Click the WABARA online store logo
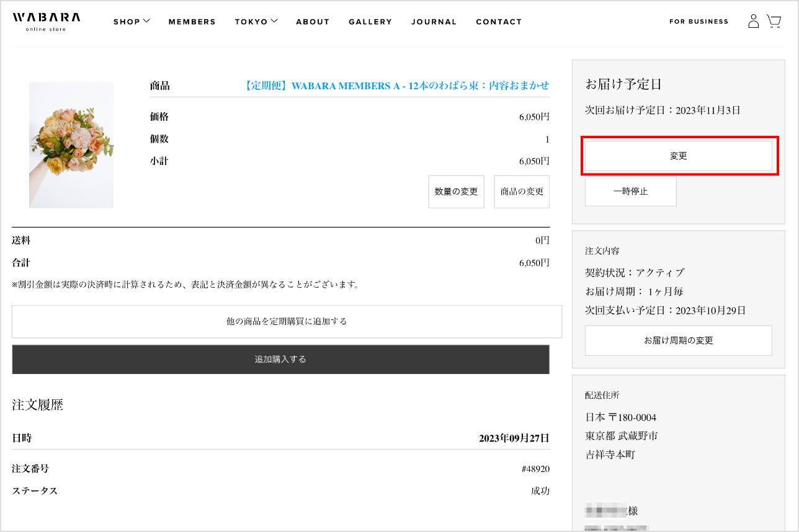The height and width of the screenshot is (532, 799). [46, 20]
